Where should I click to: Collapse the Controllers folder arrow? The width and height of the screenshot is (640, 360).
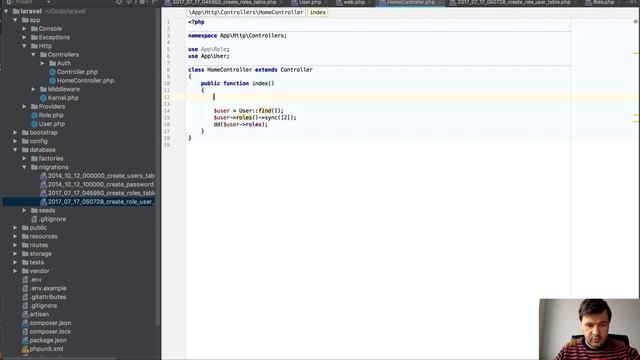point(33,55)
